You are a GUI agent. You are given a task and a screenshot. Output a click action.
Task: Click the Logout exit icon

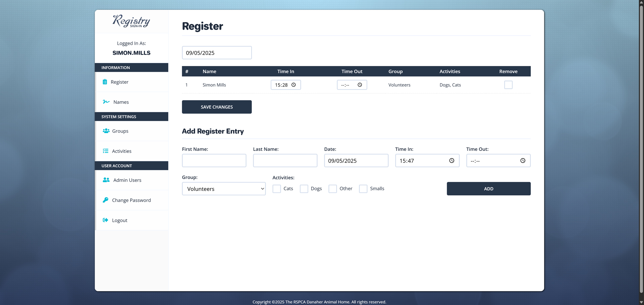106,220
